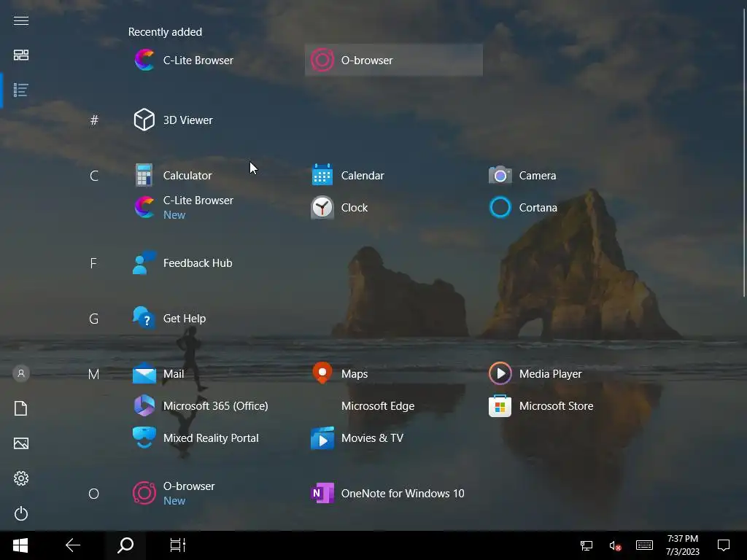Click the taskbar Back arrow
Viewport: 747px width, 560px height.
pyautogui.click(x=73, y=545)
